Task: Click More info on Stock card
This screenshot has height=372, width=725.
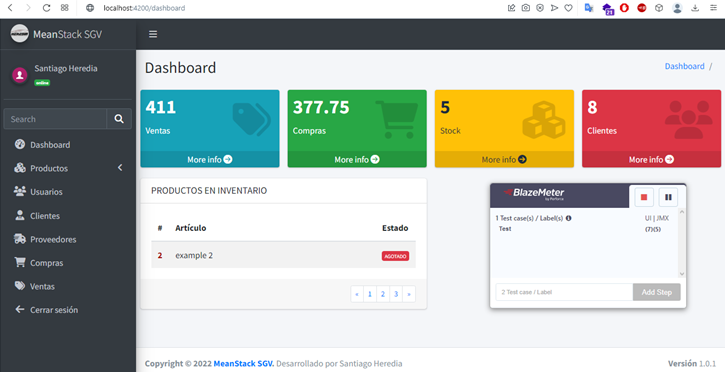Action: pyautogui.click(x=504, y=159)
